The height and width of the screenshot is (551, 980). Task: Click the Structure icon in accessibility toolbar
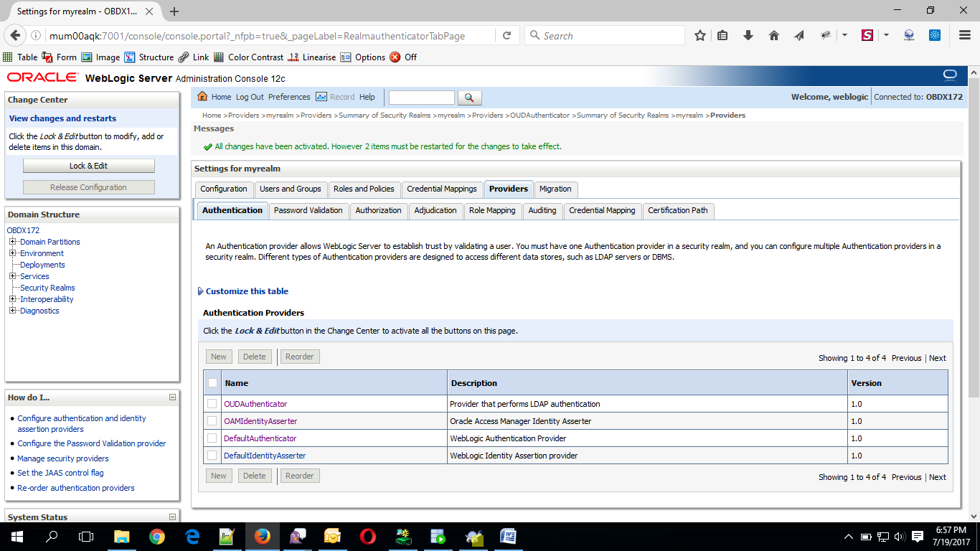coord(130,57)
